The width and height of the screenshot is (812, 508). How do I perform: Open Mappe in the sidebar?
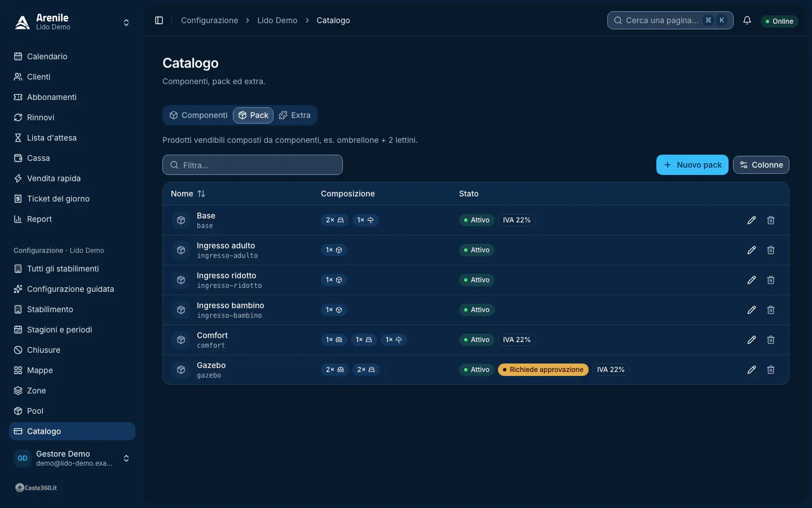coord(72,370)
